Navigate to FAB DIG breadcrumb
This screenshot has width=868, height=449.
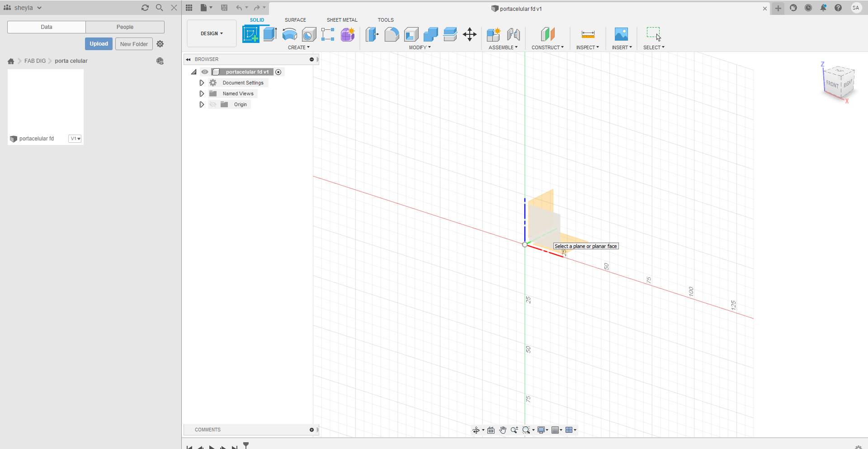pyautogui.click(x=35, y=61)
